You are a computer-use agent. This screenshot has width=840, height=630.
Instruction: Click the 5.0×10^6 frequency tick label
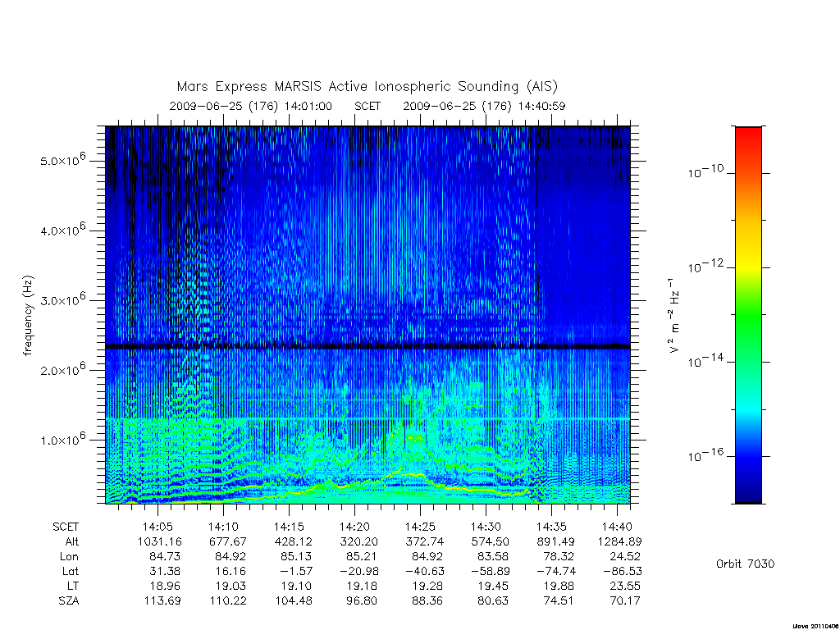[62, 160]
